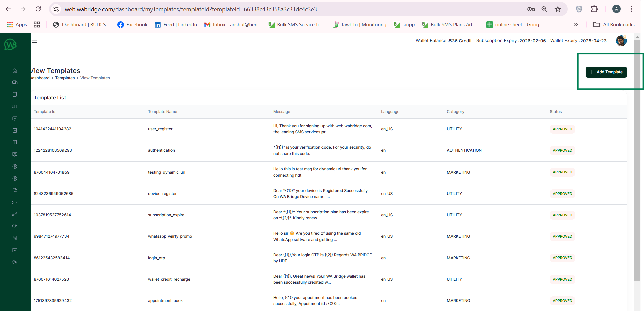644x311 pixels.
Task: Click the route path icon in the sidebar
Action: click(x=15, y=214)
